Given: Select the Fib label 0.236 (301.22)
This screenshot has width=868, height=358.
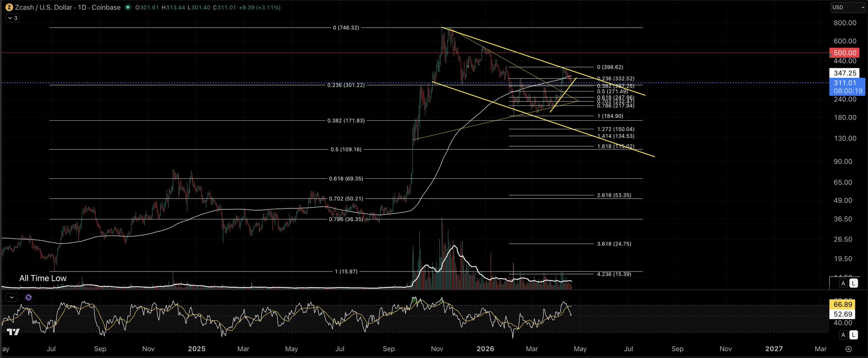Looking at the screenshot, I should 346,85.
